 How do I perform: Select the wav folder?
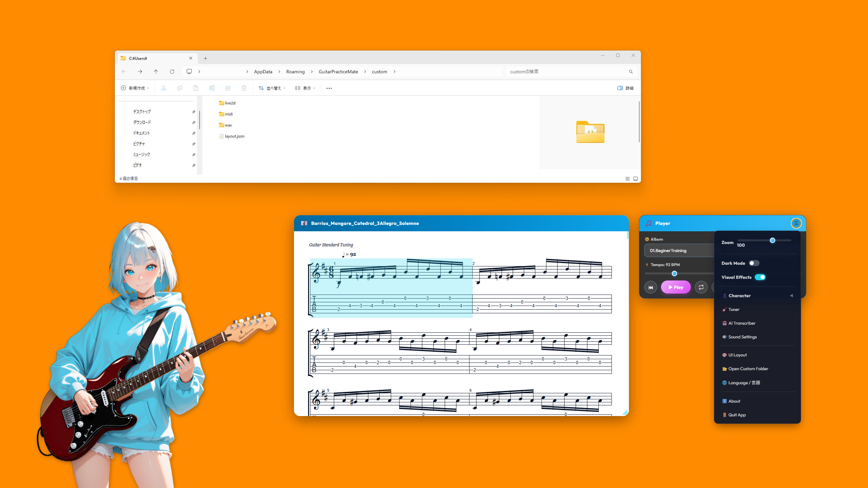225,125
